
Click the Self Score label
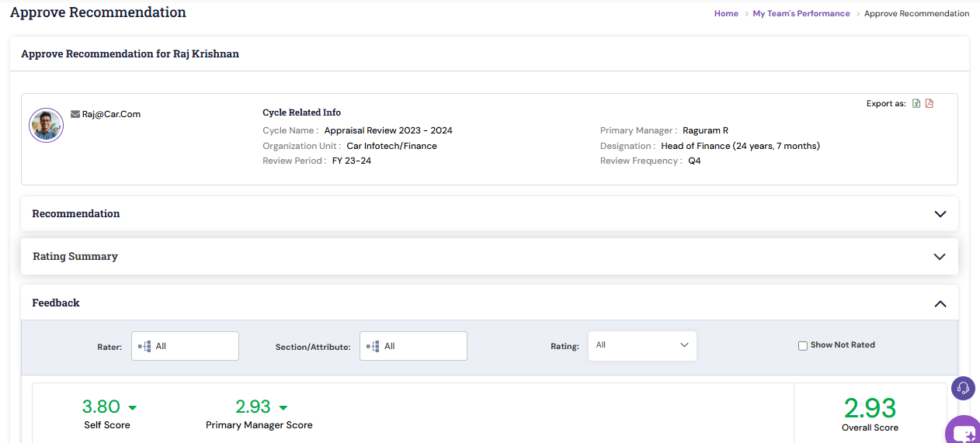pyautogui.click(x=107, y=425)
